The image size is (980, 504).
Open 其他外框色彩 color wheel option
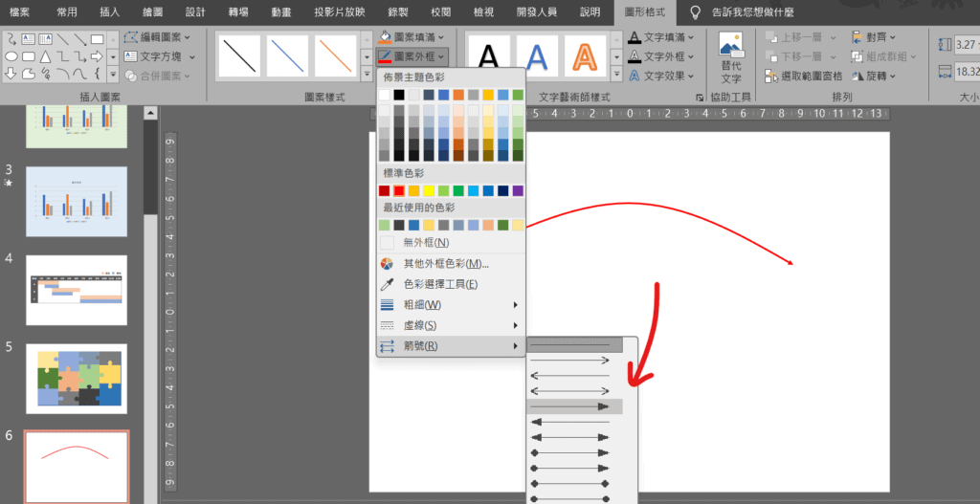tap(388, 263)
